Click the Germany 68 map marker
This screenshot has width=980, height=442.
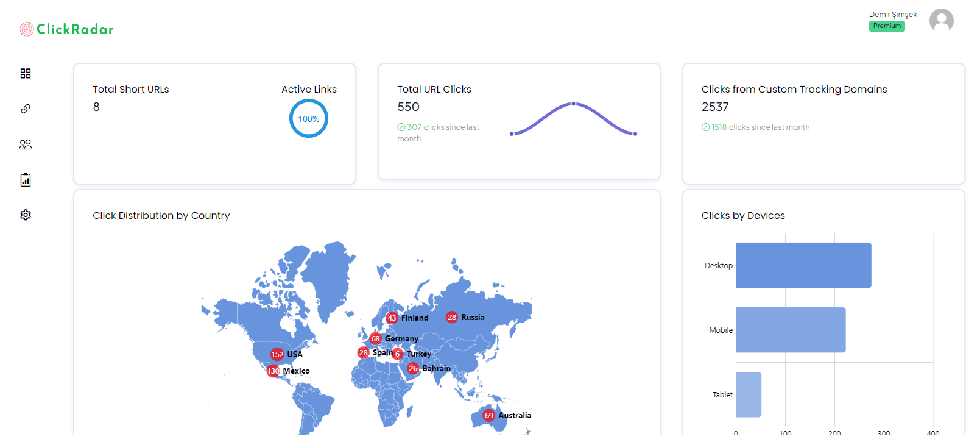[x=376, y=338]
